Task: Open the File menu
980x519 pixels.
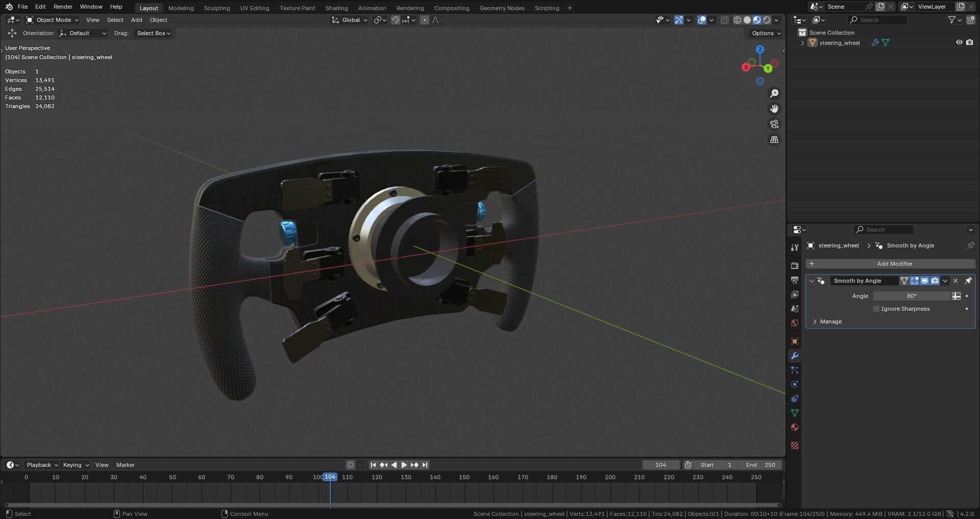Action: pos(22,7)
